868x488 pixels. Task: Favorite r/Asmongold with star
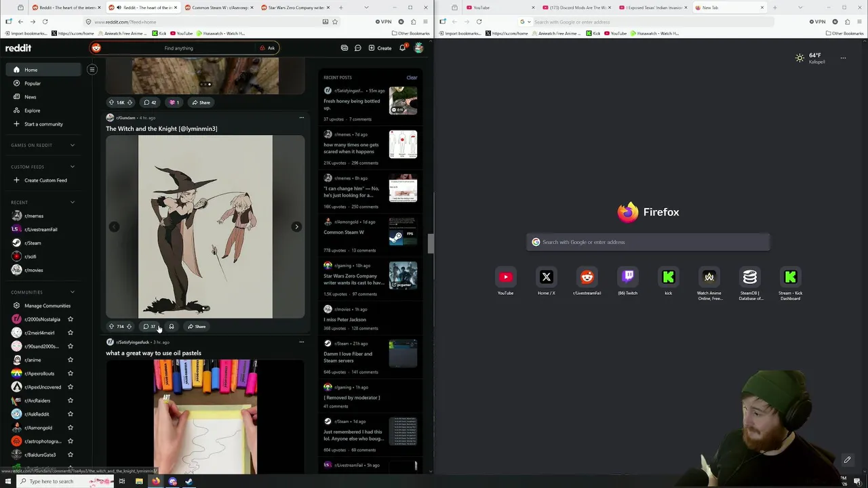70,428
